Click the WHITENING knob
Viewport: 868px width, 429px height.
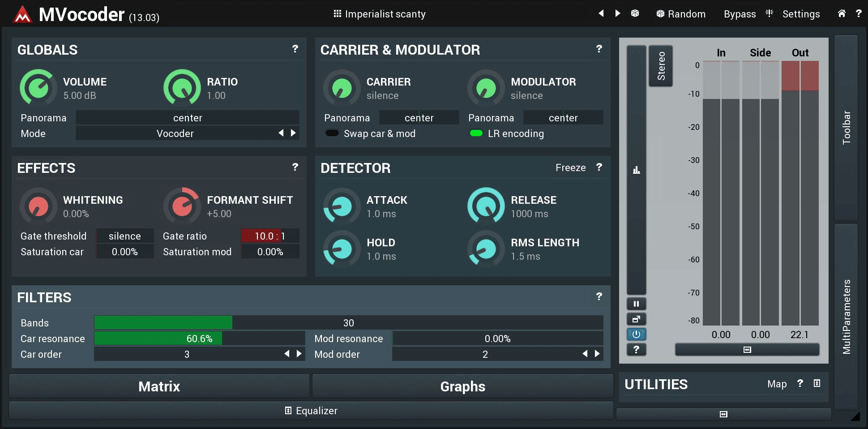pyautogui.click(x=38, y=206)
